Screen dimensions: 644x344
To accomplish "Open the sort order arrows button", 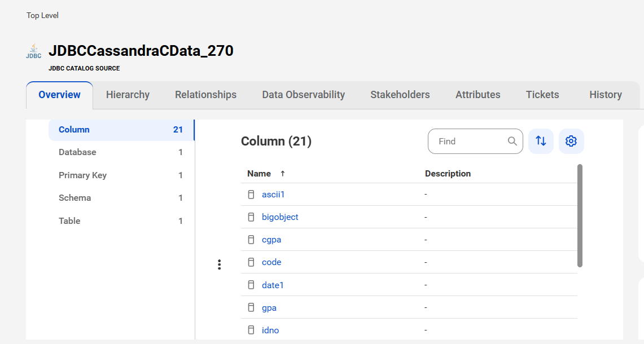I will point(541,141).
